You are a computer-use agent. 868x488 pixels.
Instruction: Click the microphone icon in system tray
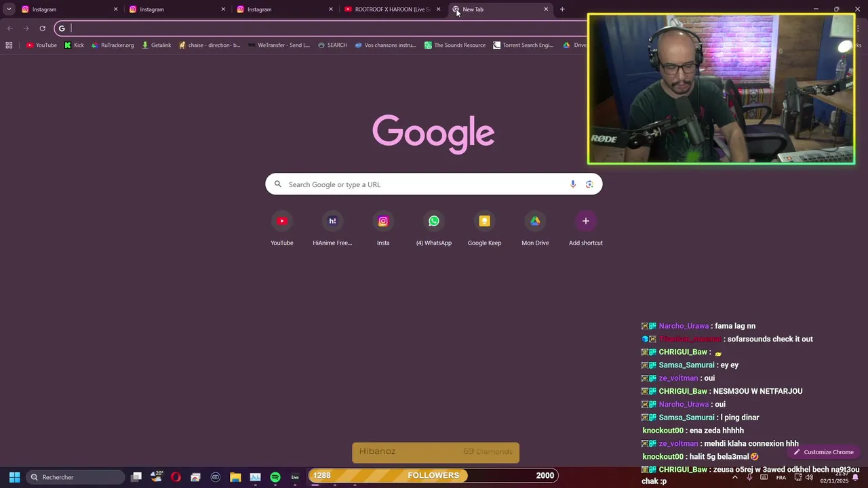pos(749,477)
